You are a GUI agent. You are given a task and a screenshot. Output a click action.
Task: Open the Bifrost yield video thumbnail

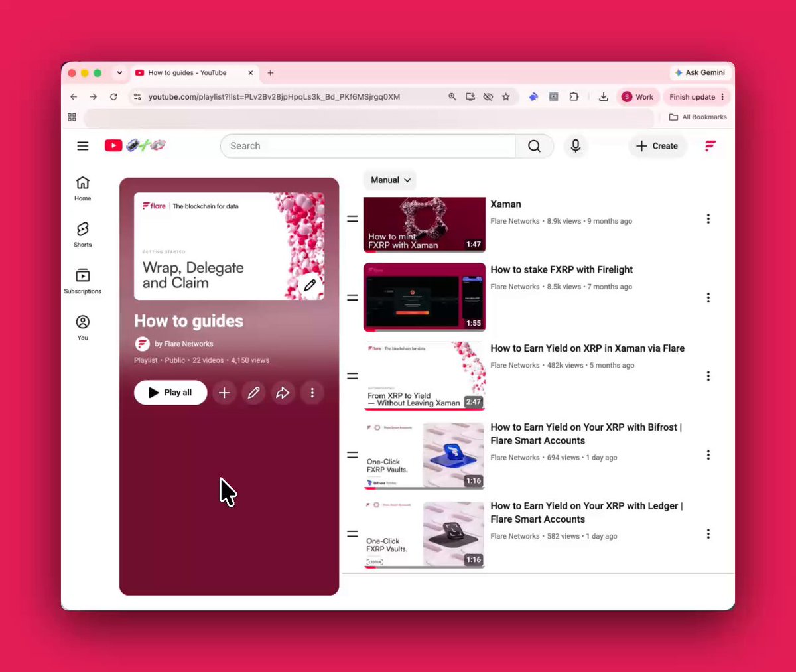click(425, 455)
